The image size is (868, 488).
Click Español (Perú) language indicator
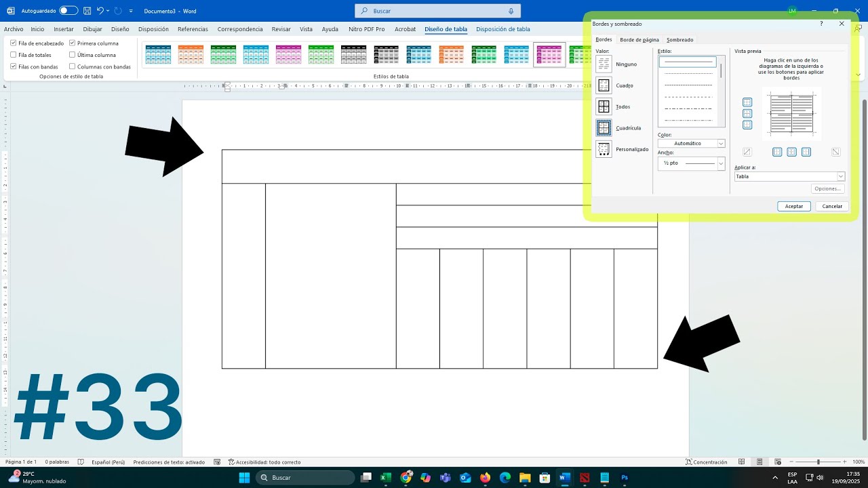108,462
